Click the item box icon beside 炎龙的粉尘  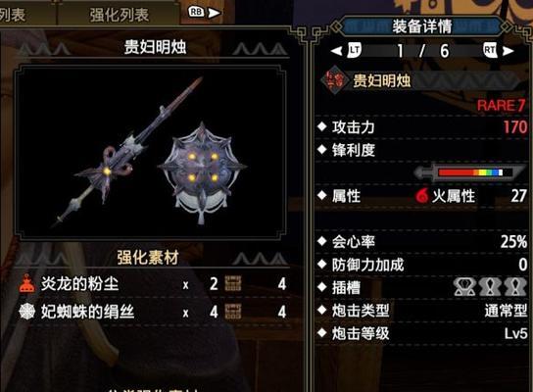[x=233, y=283]
